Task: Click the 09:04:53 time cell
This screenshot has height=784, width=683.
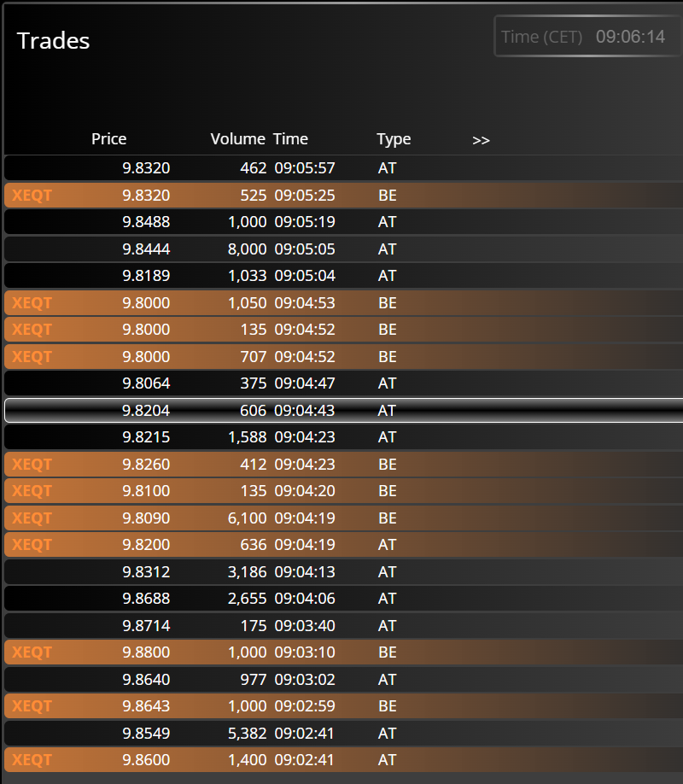Action: coord(305,303)
